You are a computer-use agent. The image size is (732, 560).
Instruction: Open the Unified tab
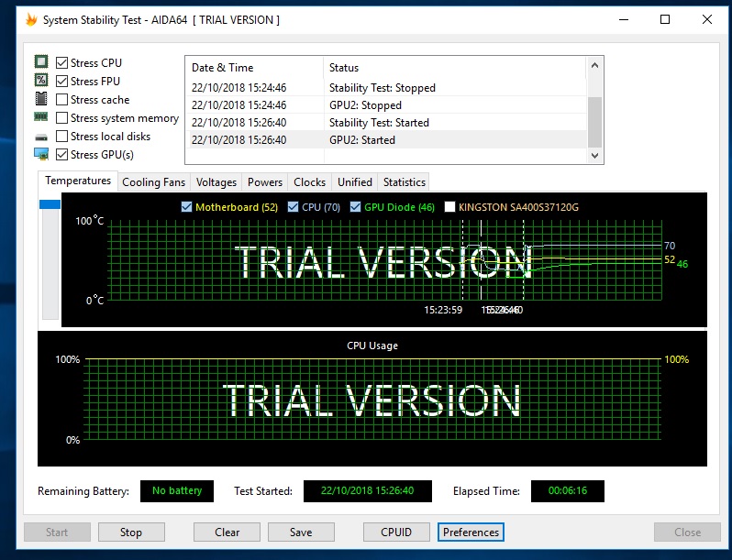point(355,182)
